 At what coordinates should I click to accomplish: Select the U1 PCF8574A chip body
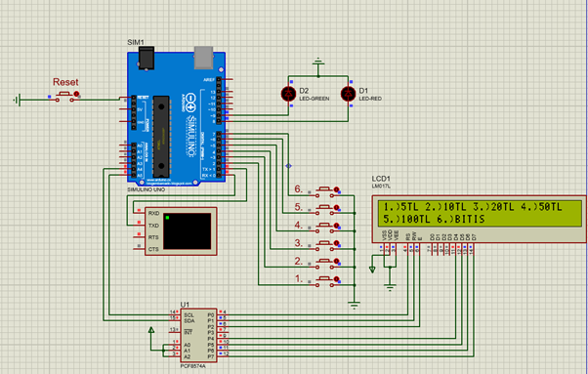pyautogui.click(x=198, y=335)
